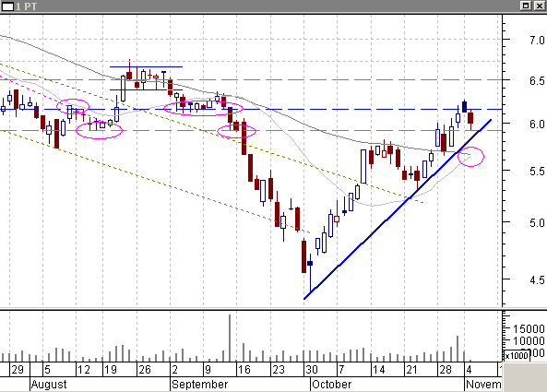
Task: Click the 4.5 price axis label
Action: click(x=537, y=280)
